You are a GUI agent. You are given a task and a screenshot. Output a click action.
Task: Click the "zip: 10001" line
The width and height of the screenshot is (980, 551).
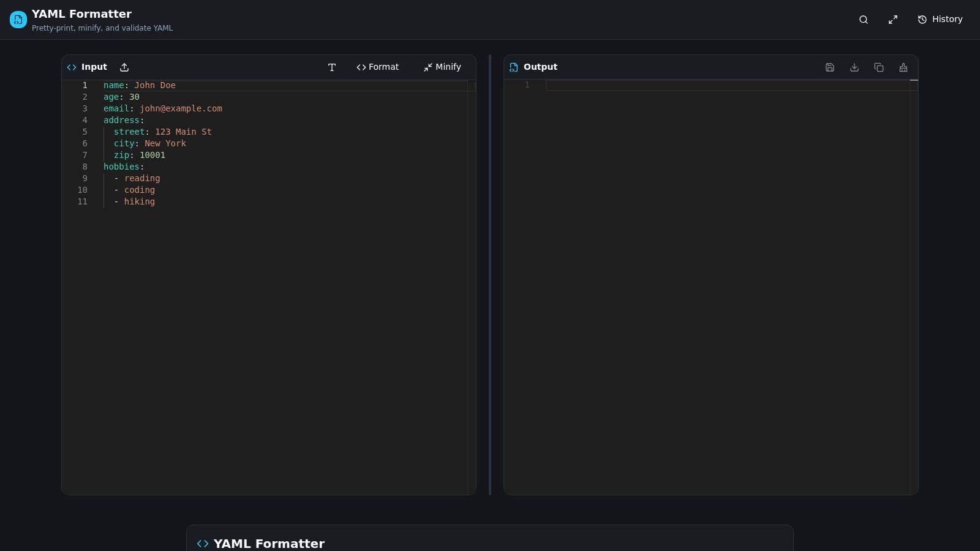[x=140, y=156]
